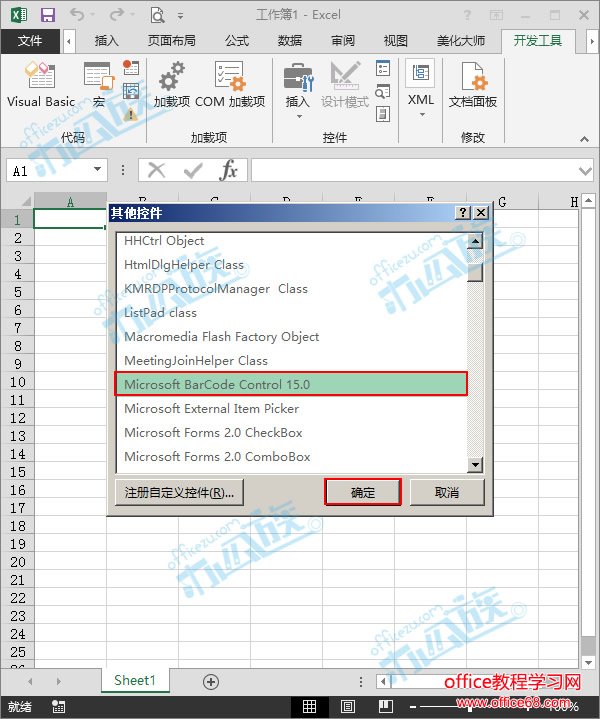Image resolution: width=600 pixels, height=719 pixels.
Task: Customize Quick Access Toolbar dropdown
Action: click(x=181, y=16)
